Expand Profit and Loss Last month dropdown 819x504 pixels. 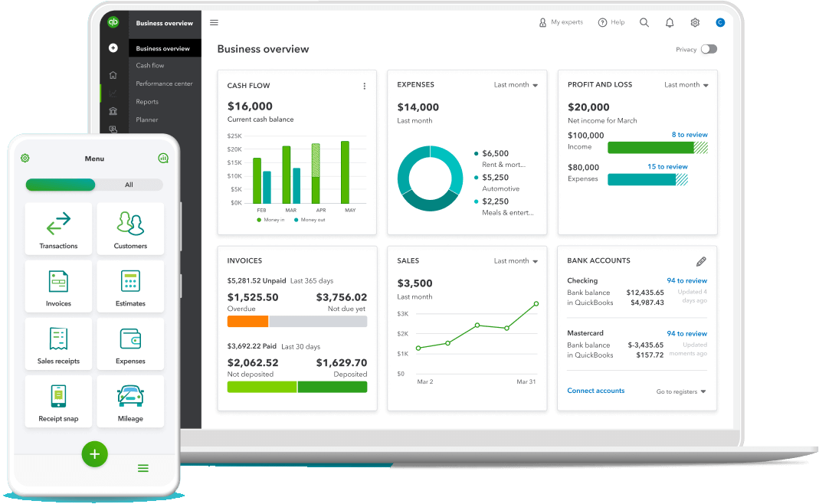click(x=686, y=84)
